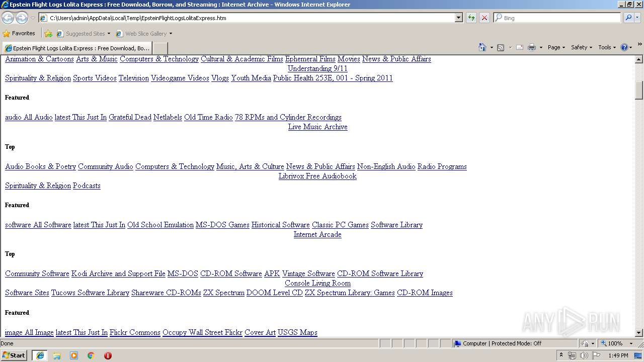This screenshot has height=362, width=644.
Task: Click the browser Back arrow button
Action: 8,18
